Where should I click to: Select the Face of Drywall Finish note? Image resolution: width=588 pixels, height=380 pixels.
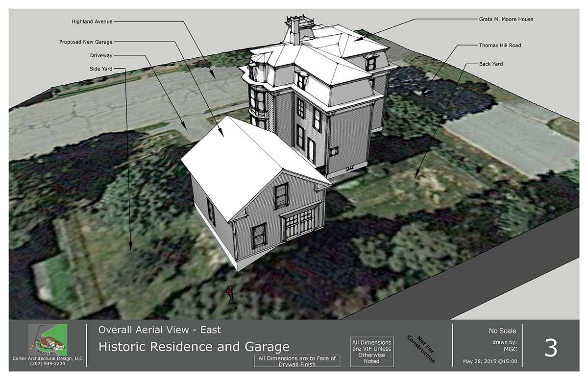tap(296, 361)
